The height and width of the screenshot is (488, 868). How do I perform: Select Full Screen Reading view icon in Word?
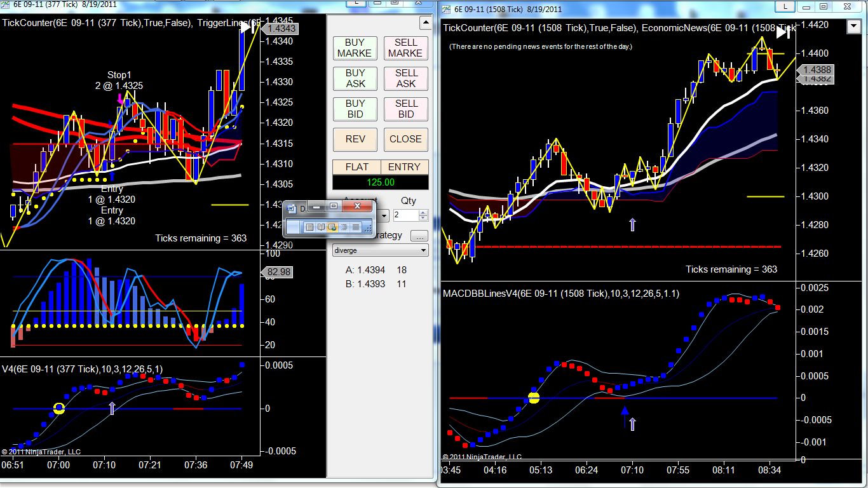point(321,227)
